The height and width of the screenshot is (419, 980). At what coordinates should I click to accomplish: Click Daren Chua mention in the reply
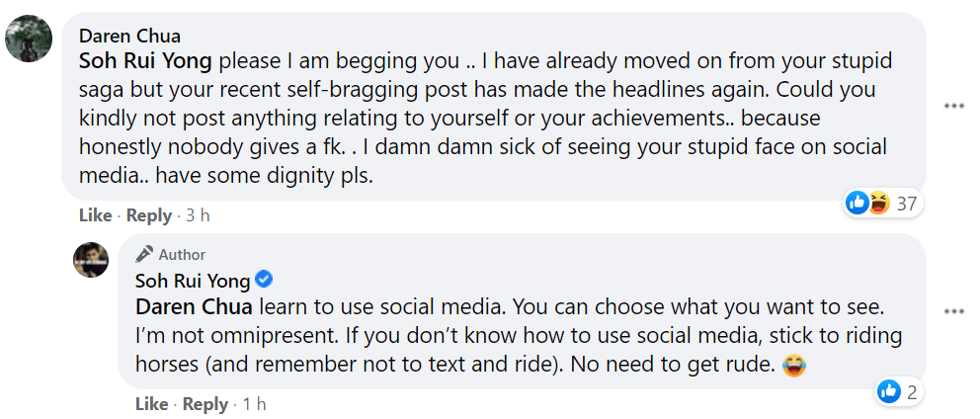click(x=195, y=307)
